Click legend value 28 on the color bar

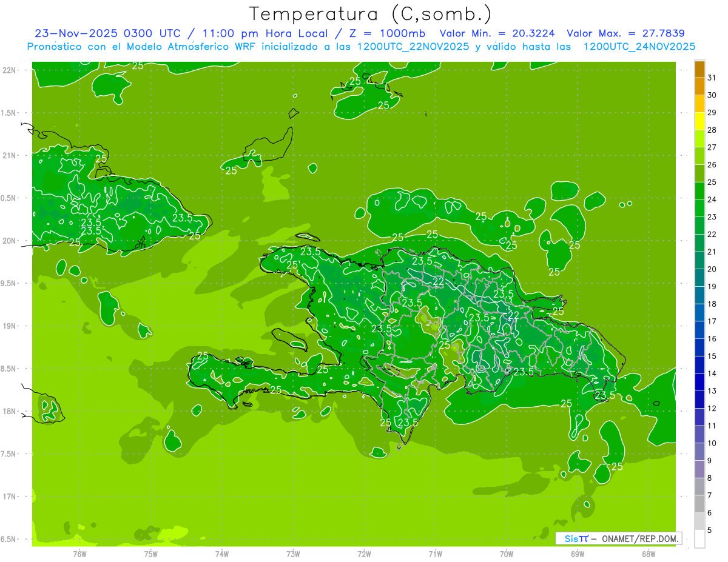pos(712,130)
